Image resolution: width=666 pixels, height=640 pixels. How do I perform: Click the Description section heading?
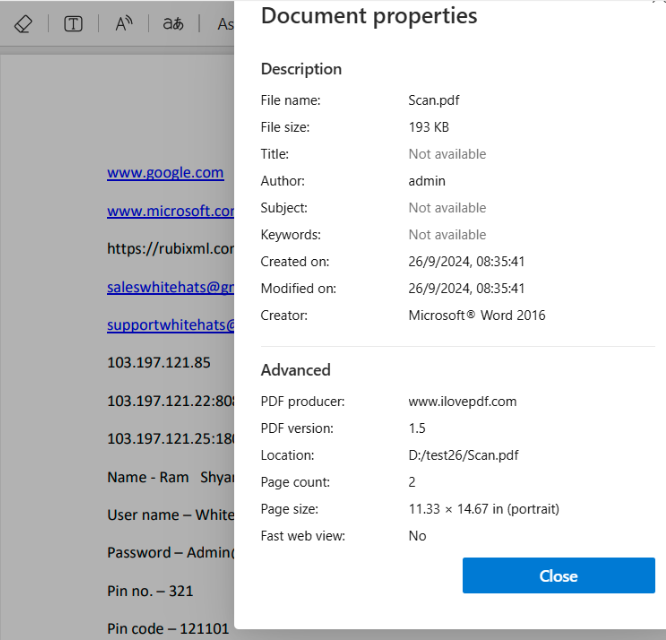coord(301,69)
